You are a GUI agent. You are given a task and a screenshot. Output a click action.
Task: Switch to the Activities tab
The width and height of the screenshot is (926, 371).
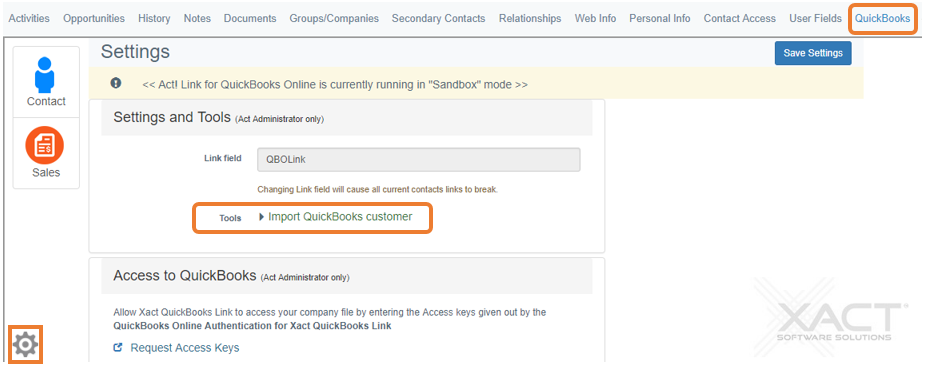pyautogui.click(x=29, y=18)
